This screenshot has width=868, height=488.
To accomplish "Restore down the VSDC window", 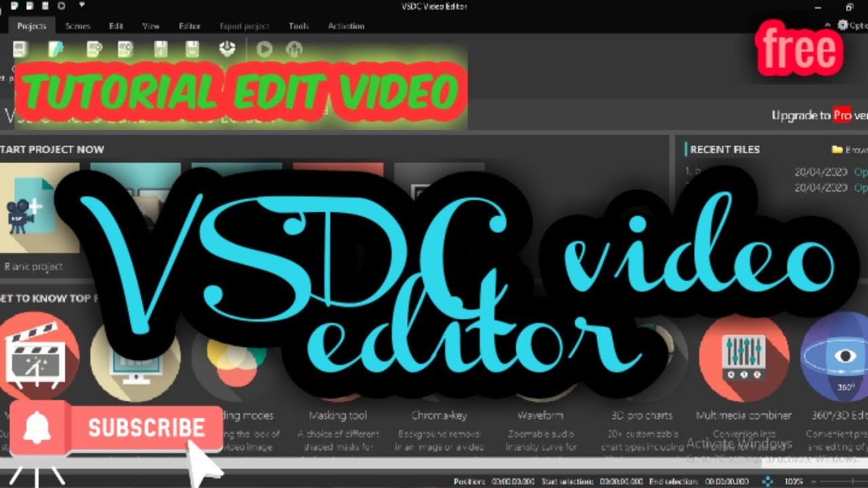I will [850, 7].
